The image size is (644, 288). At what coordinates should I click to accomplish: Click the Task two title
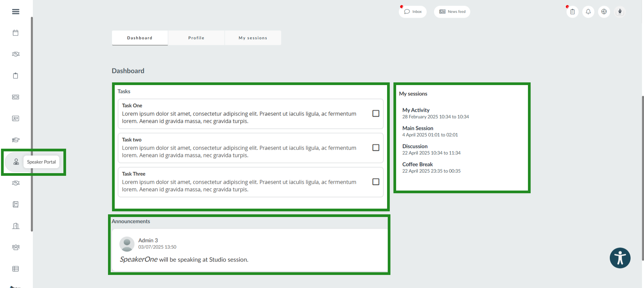coord(132,140)
